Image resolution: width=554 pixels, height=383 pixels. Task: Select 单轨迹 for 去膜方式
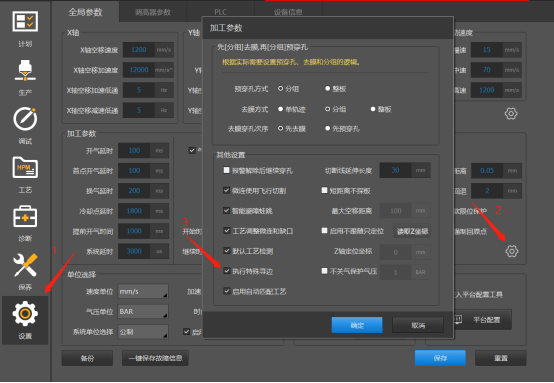(x=292, y=109)
